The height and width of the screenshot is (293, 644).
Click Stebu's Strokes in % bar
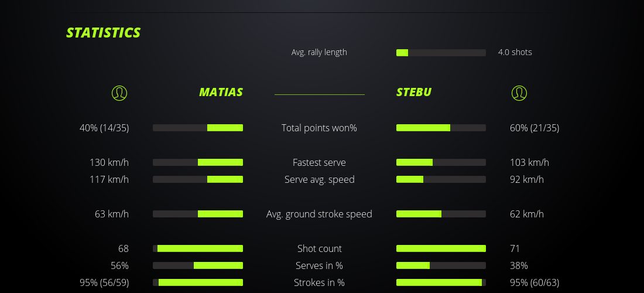[441, 282]
